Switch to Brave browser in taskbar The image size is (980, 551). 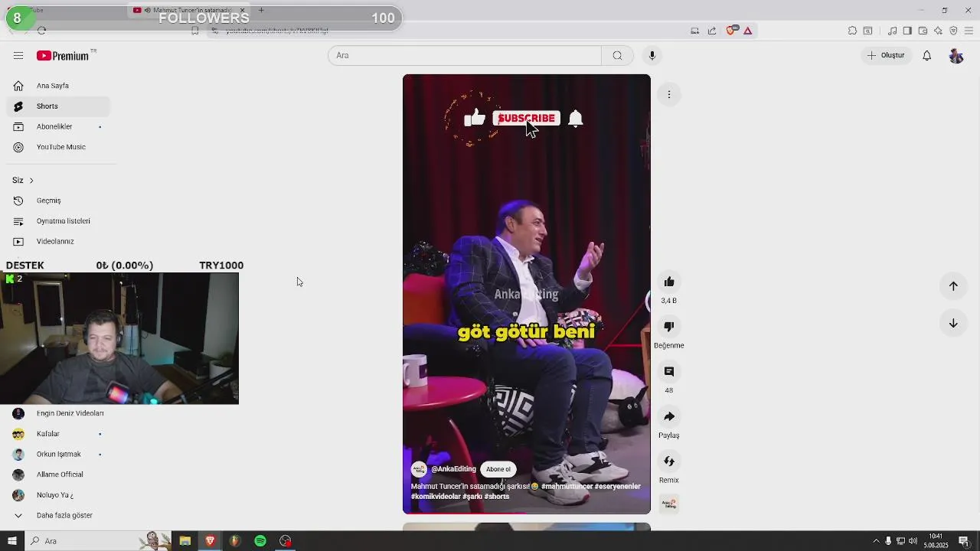[x=210, y=541]
